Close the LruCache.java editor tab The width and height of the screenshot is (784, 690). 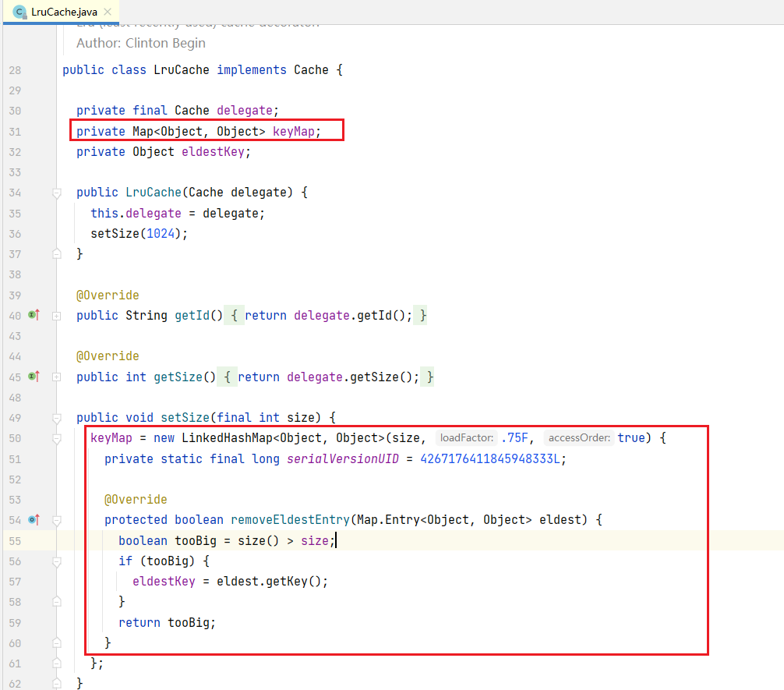108,12
